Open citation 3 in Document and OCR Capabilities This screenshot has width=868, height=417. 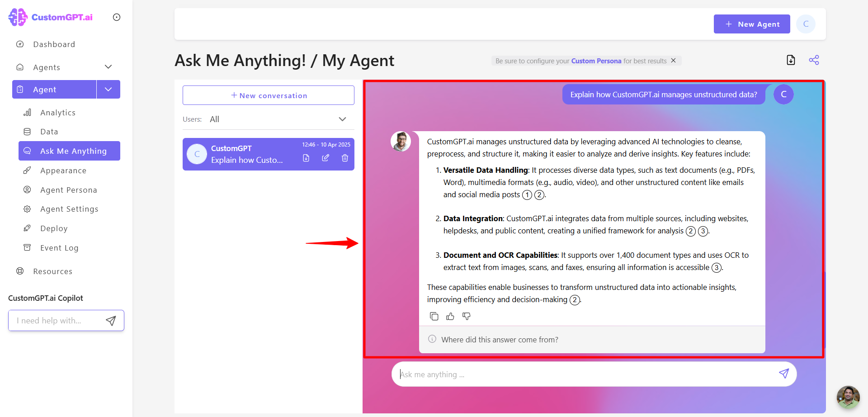(x=717, y=268)
